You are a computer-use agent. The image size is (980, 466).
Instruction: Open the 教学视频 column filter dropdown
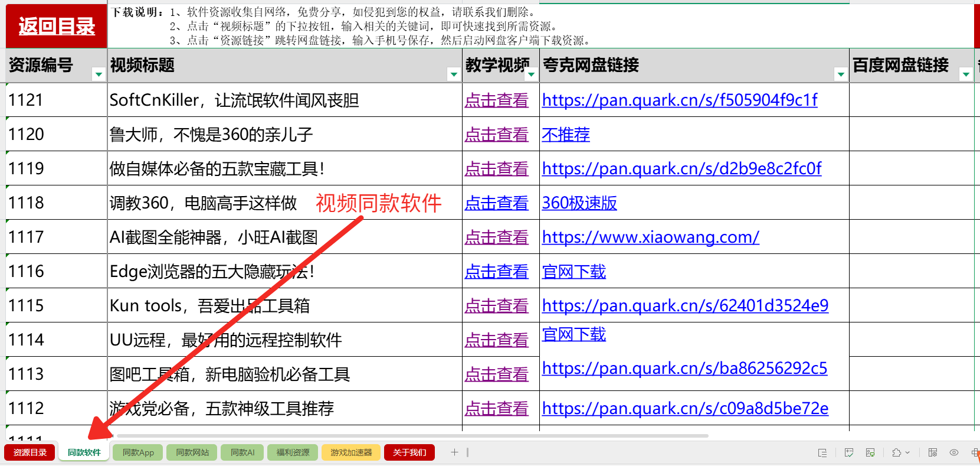point(531,74)
